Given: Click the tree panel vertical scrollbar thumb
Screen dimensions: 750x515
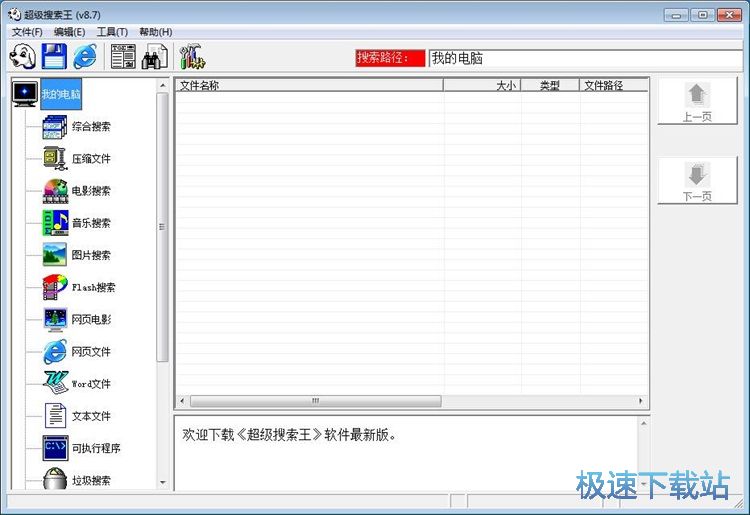Looking at the screenshot, I should pyautogui.click(x=162, y=227).
